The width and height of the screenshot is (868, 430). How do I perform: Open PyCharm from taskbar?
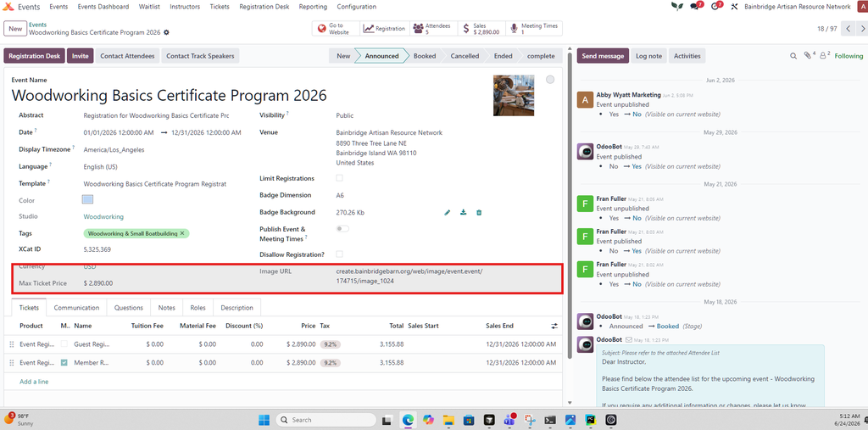(590, 420)
